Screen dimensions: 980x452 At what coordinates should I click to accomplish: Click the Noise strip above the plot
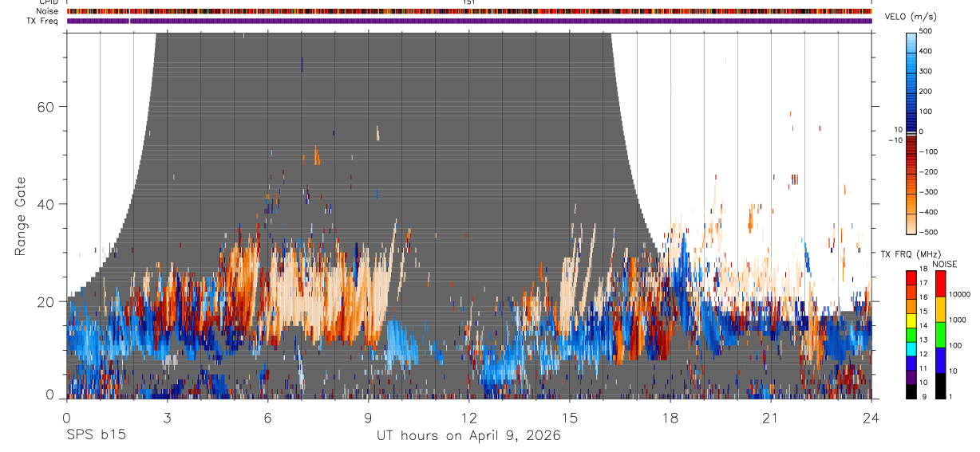tap(469, 11)
